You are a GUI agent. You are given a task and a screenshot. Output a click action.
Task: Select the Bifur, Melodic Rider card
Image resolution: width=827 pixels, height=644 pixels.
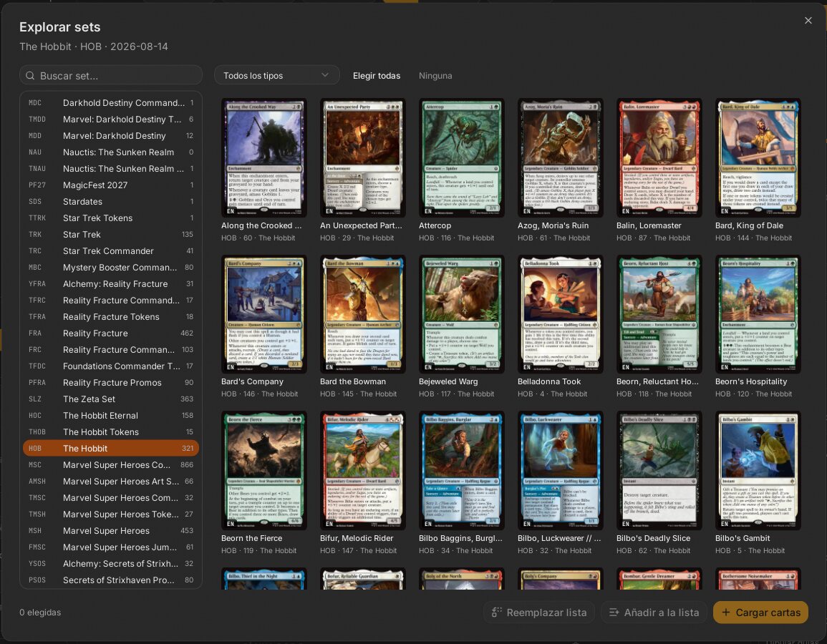(362, 471)
